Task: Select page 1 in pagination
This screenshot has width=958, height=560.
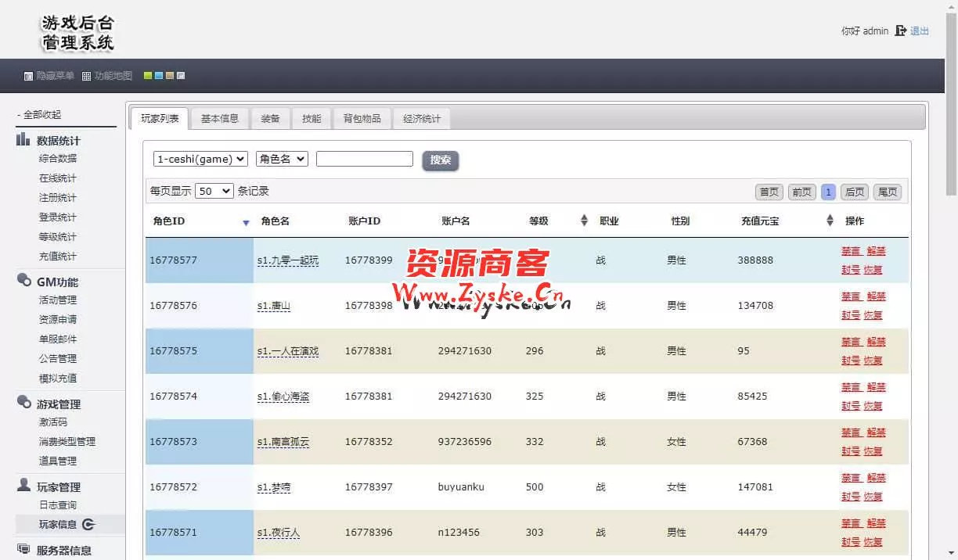Action: [x=828, y=192]
